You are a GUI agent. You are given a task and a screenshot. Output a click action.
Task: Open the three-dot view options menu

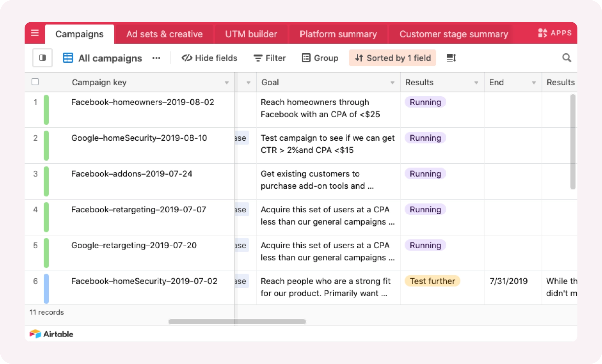[x=156, y=58]
